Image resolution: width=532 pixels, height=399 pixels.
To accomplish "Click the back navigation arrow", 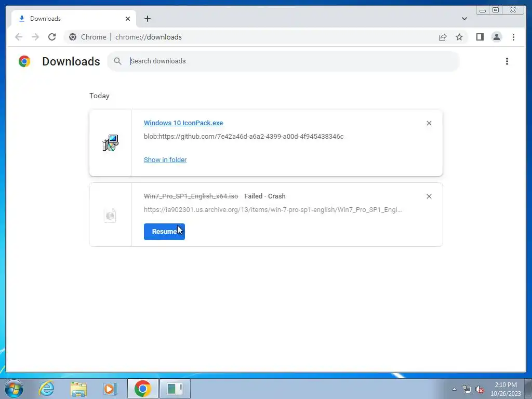I will tap(19, 37).
